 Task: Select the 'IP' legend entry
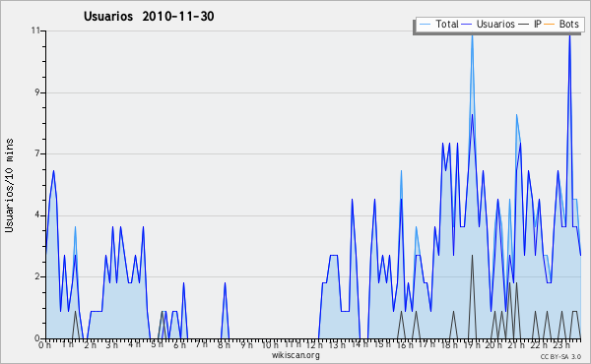(530, 24)
